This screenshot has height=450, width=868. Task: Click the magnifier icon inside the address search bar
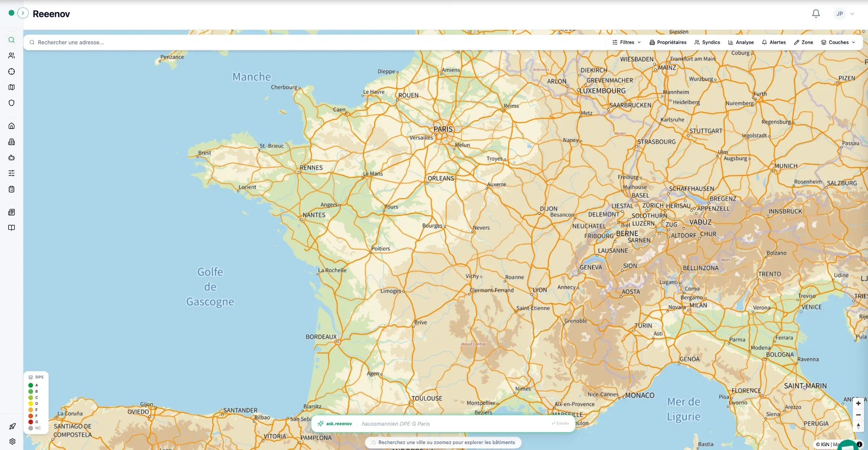pos(32,43)
